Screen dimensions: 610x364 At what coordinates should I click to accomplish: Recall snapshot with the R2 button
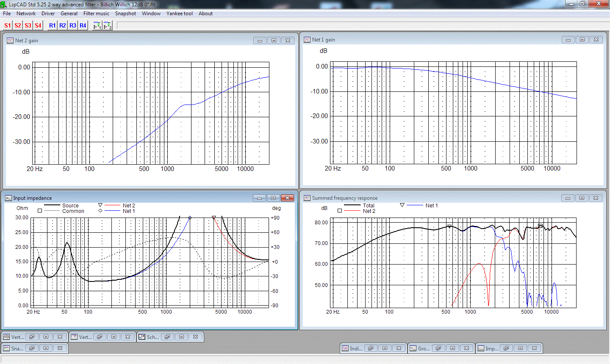point(62,25)
